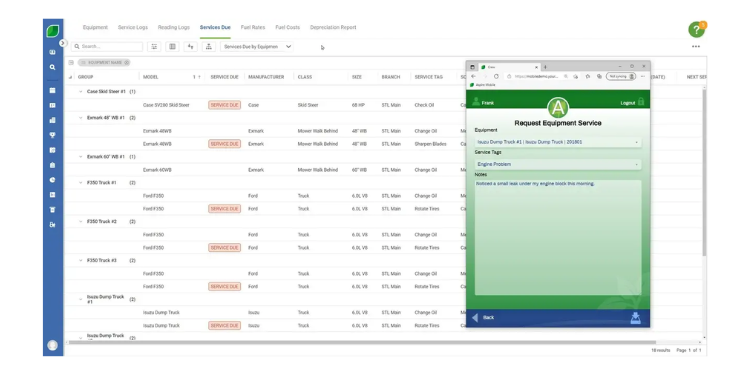The width and height of the screenshot is (750, 375).
Task: Click the MANUFACTURER column header
Action: [x=266, y=77]
